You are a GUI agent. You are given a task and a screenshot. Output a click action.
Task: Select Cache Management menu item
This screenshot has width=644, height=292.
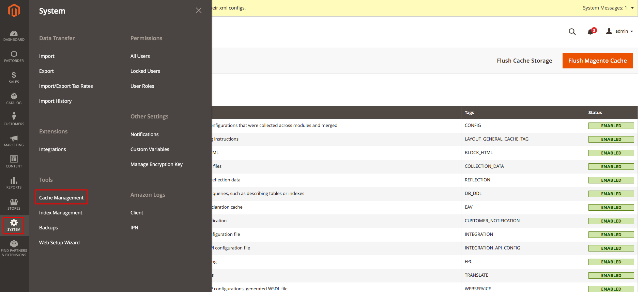pyautogui.click(x=61, y=198)
